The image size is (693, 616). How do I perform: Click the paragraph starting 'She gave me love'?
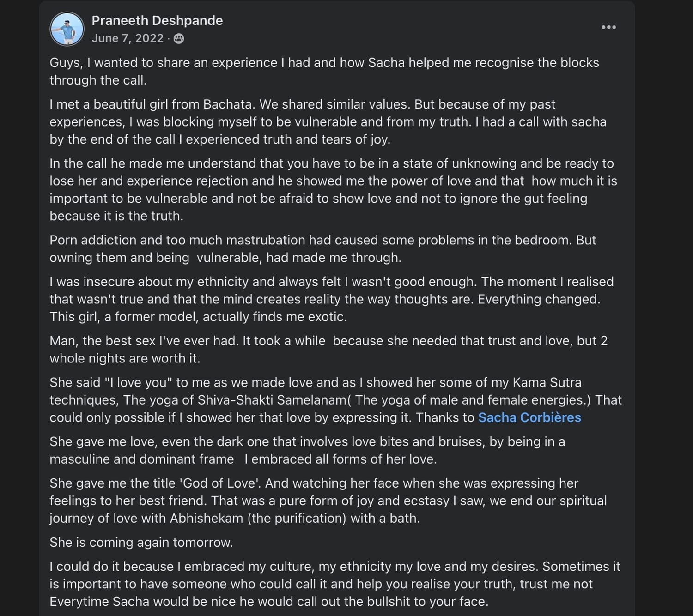(307, 450)
